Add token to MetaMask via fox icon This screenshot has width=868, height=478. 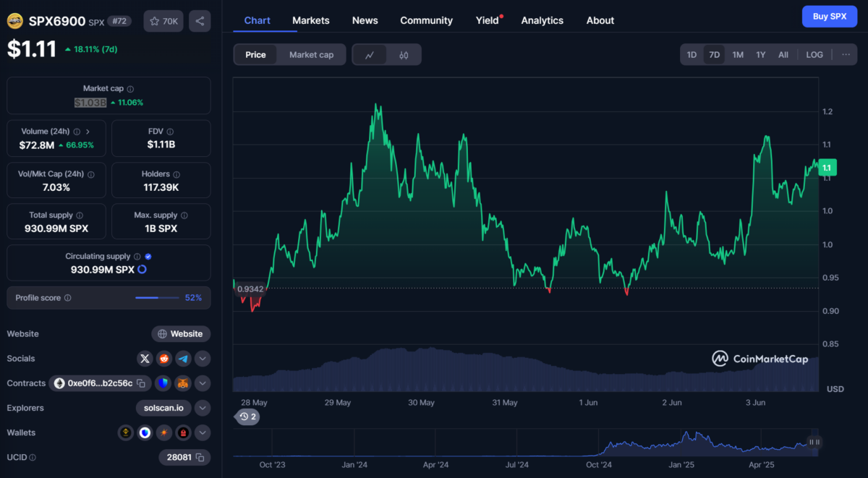(183, 383)
